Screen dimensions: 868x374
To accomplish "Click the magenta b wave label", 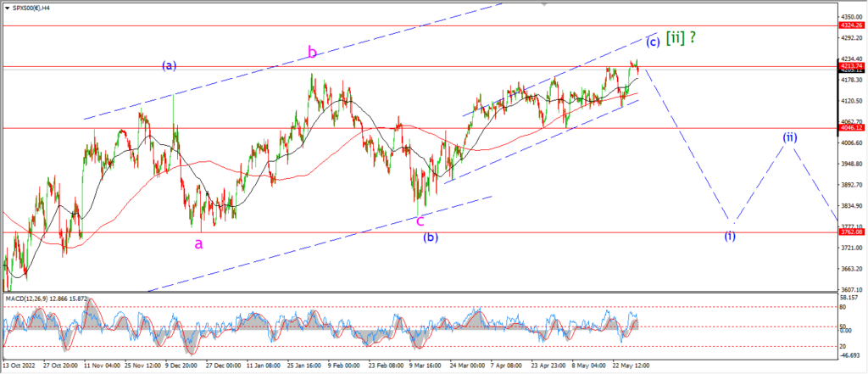I will 313,53.
